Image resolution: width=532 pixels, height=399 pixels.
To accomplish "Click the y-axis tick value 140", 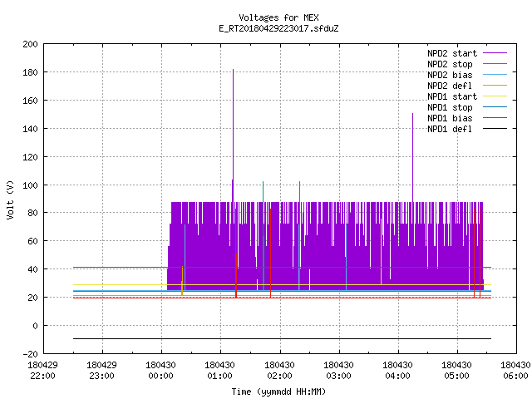I will (30, 129).
